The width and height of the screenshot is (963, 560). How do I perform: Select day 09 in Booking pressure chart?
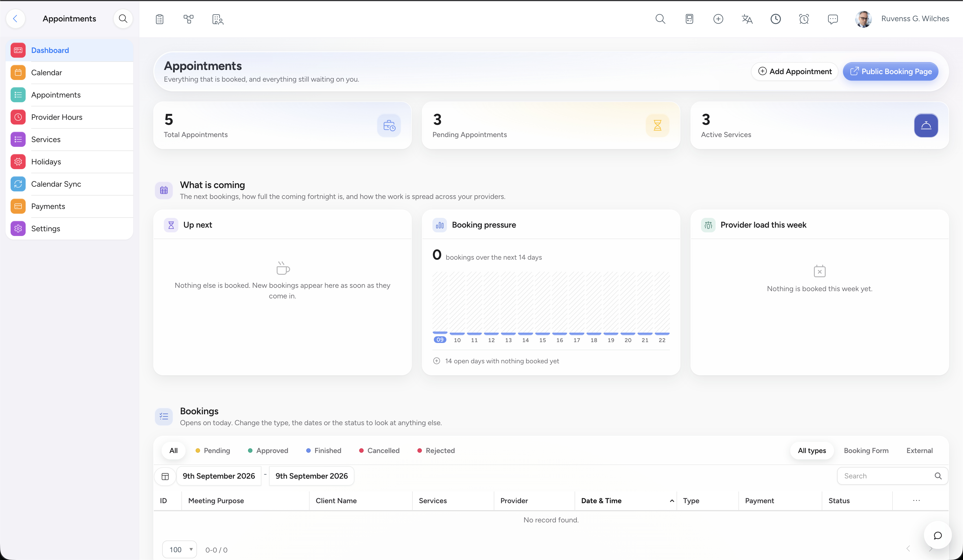440,340
